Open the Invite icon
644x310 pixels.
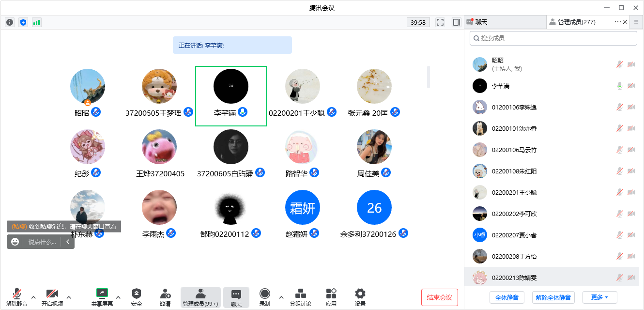point(165,297)
